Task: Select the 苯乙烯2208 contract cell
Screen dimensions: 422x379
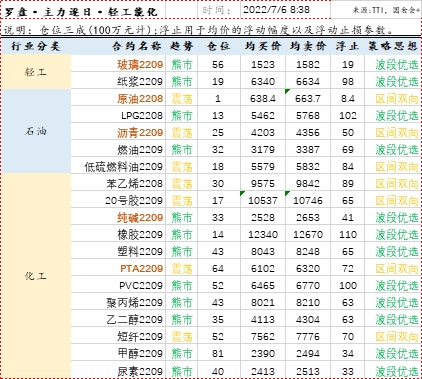Action: click(x=118, y=183)
